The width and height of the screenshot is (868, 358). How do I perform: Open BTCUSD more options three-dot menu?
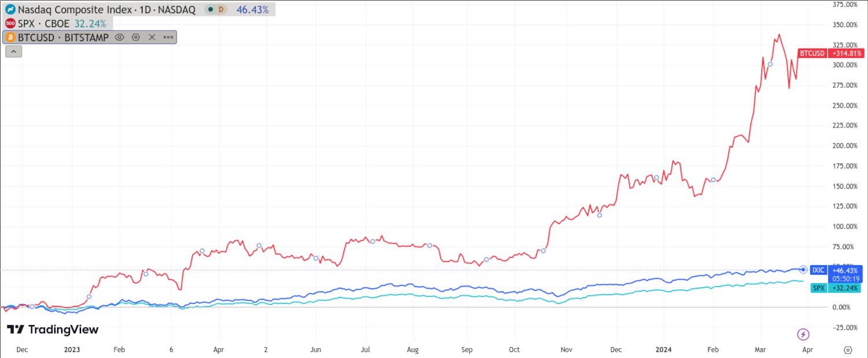point(168,37)
